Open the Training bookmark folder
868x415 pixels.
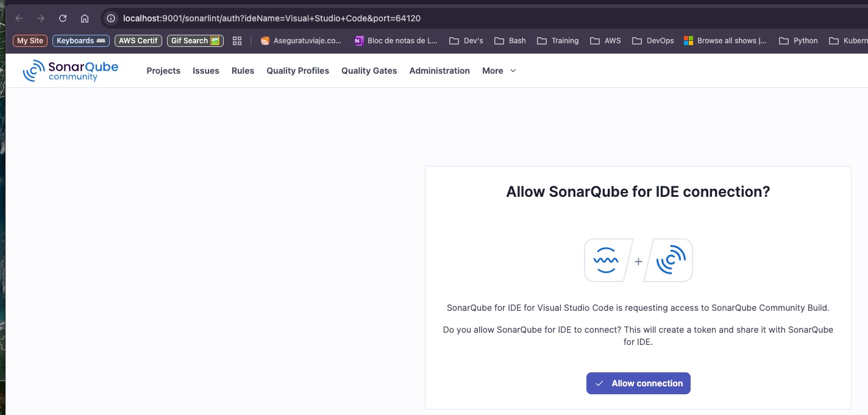click(558, 41)
